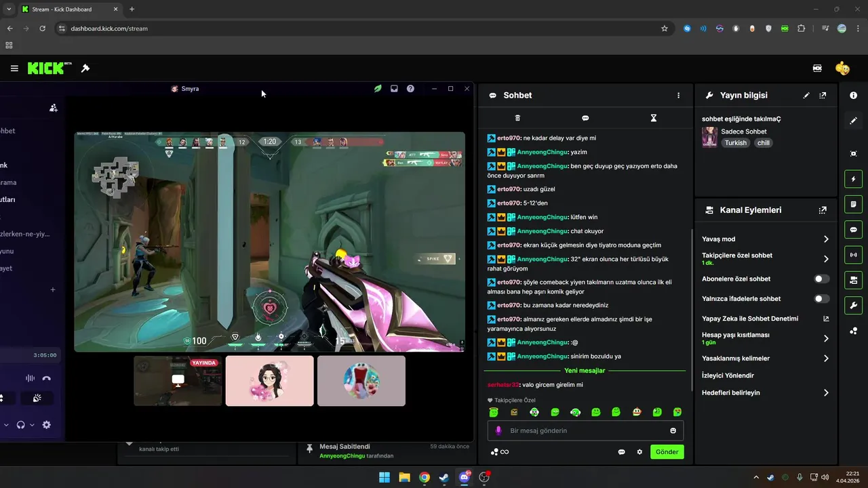Focus the Bir mesaj gönderin input field
The image size is (868, 488).
(585, 430)
